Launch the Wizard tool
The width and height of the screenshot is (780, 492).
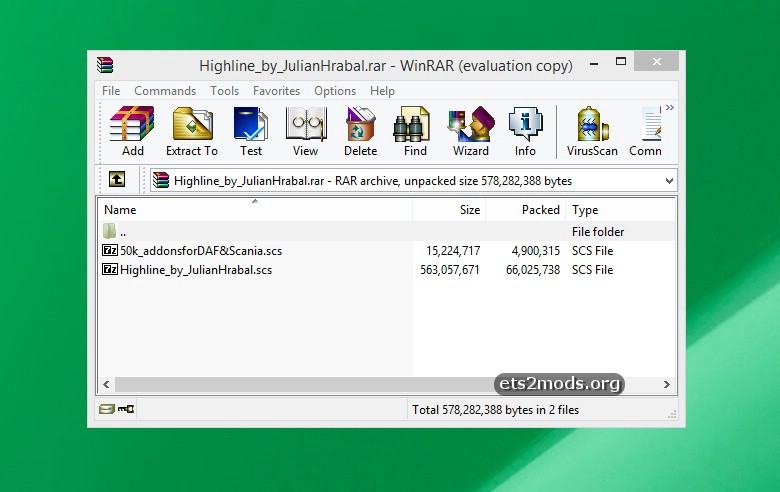(471, 131)
